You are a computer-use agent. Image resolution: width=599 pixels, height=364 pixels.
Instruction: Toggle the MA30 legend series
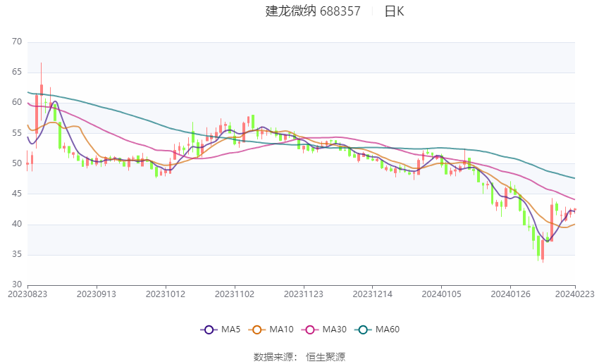tap(324, 330)
